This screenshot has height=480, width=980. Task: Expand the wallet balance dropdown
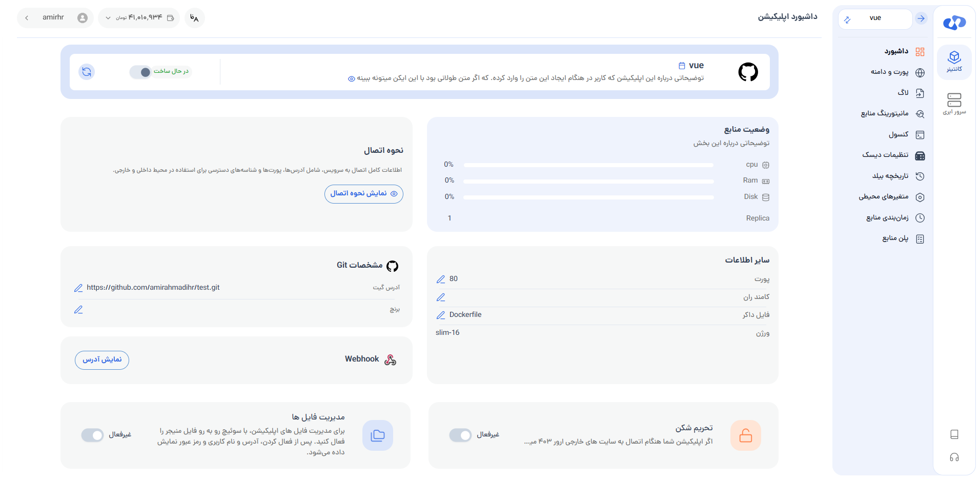tap(139, 18)
